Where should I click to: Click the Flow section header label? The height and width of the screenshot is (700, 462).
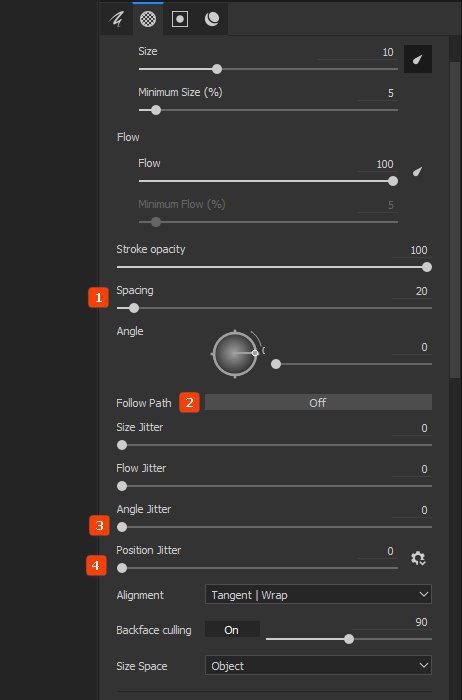point(128,137)
